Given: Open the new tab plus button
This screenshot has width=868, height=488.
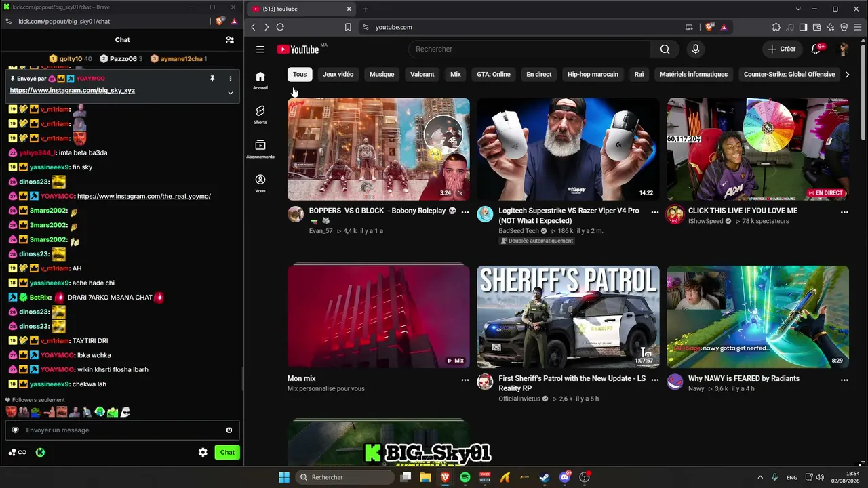Looking at the screenshot, I should pyautogui.click(x=366, y=9).
